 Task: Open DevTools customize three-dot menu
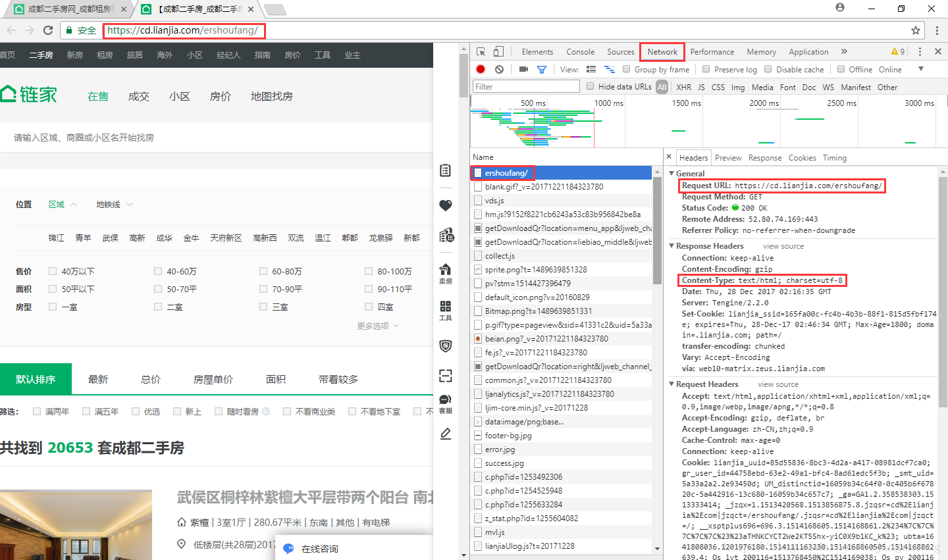(x=920, y=51)
